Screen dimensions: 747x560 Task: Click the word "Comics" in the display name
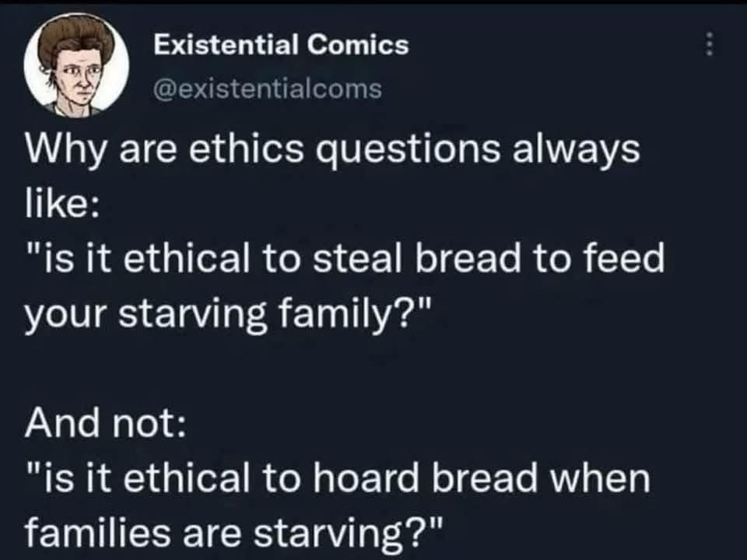point(358,45)
